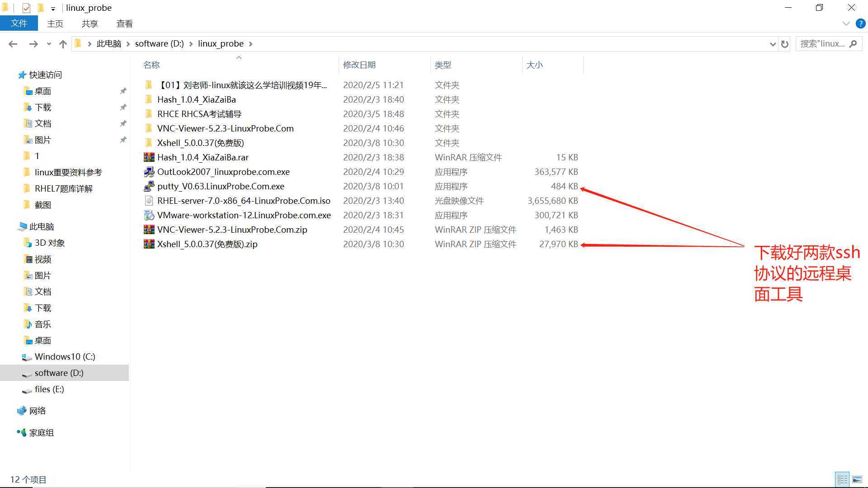Select the putty_V0.63.LinuxProbe.Com.exe icon

click(149, 186)
